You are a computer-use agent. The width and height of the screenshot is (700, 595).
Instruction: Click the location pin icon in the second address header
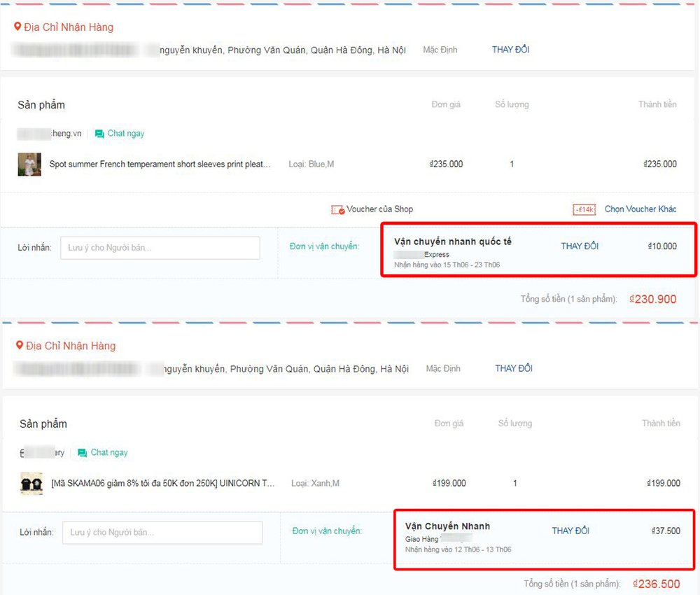19,346
